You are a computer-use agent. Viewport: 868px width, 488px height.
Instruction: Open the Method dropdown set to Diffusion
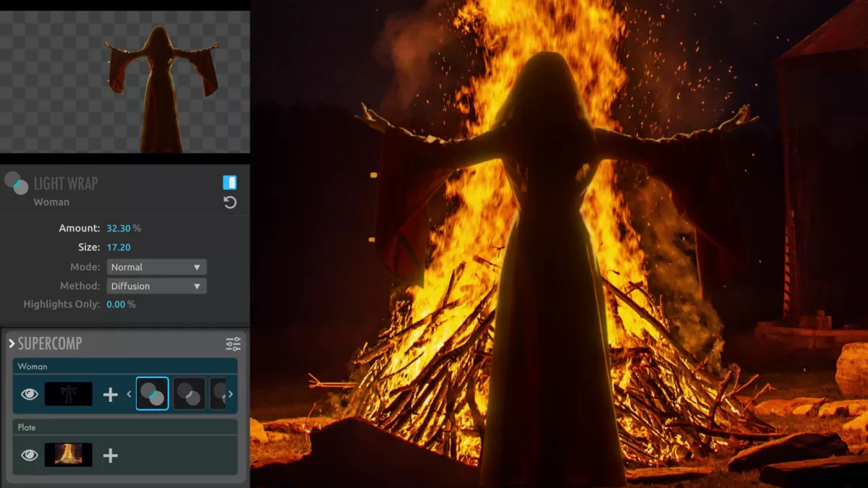156,286
